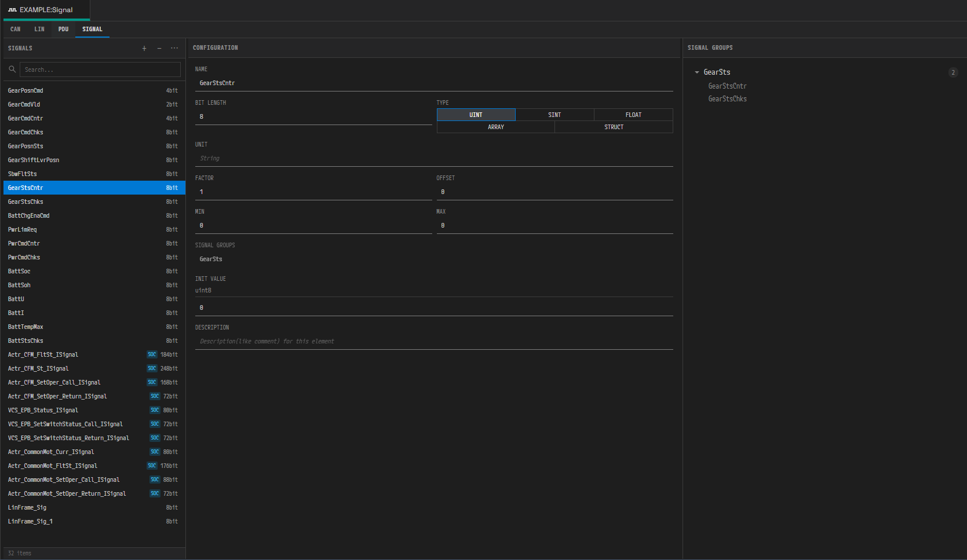
Task: Click the Description field
Action: pyautogui.click(x=434, y=342)
